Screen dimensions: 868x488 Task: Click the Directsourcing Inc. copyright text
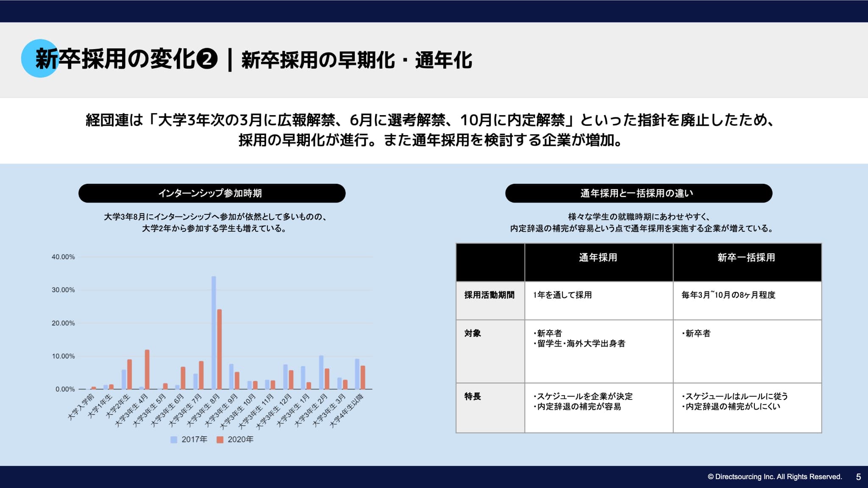(774, 477)
